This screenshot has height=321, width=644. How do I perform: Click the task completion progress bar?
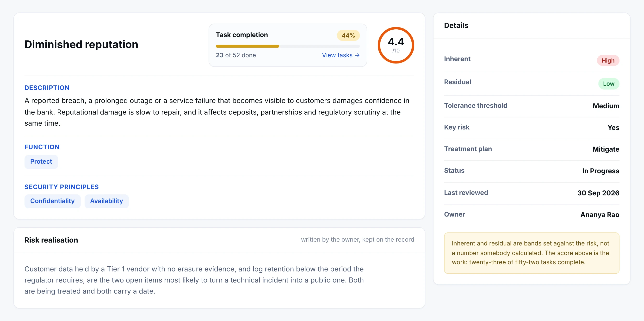pos(287,46)
